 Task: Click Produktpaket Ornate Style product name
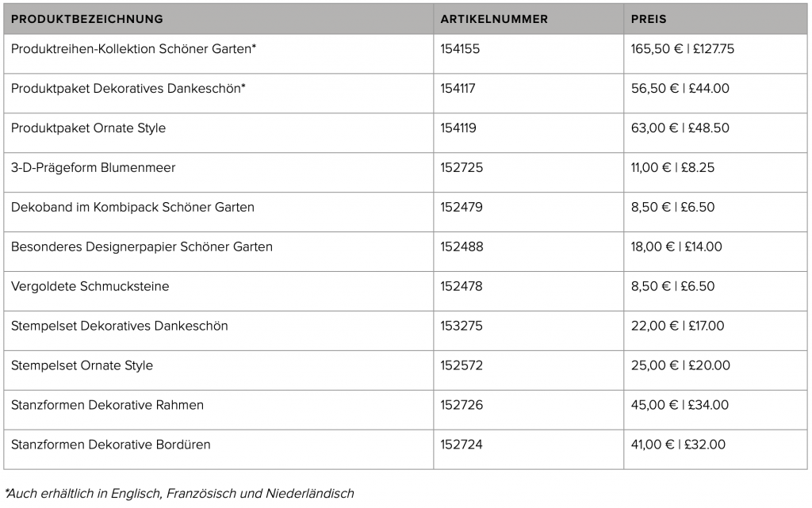pyautogui.click(x=88, y=128)
